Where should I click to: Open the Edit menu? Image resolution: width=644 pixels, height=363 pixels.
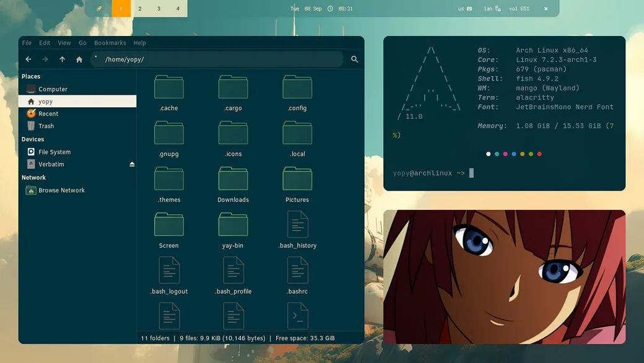coord(45,43)
